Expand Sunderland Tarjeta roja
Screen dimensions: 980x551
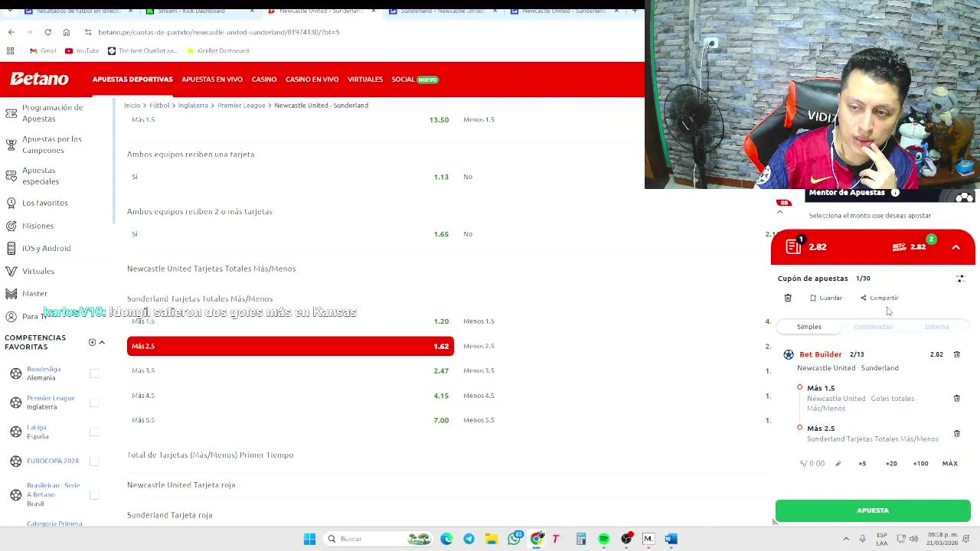tap(170, 515)
